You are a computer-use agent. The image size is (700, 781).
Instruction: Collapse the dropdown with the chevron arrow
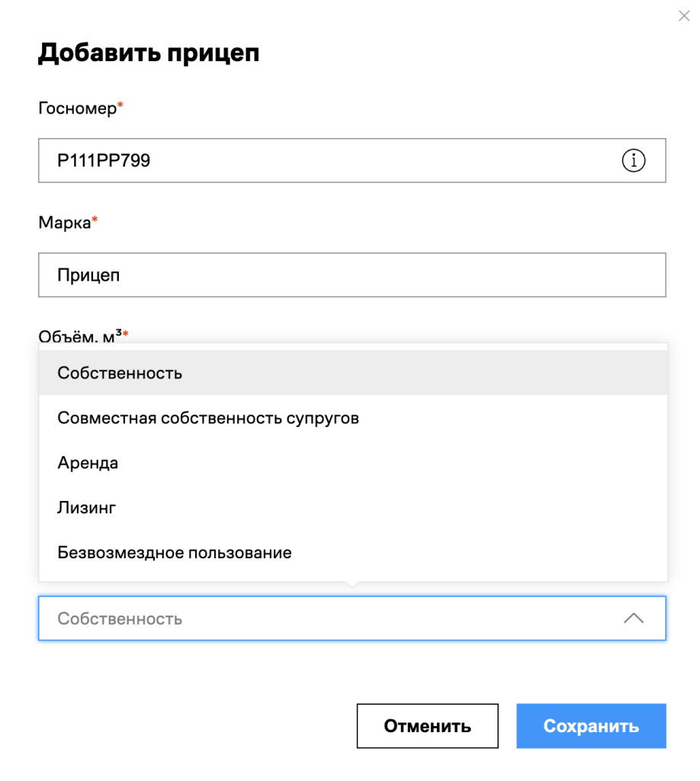(634, 618)
